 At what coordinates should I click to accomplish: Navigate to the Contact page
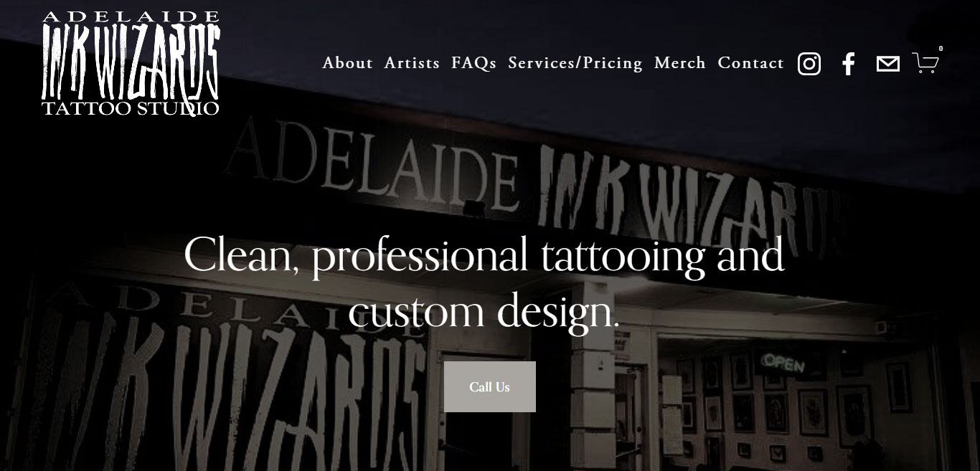pos(751,63)
